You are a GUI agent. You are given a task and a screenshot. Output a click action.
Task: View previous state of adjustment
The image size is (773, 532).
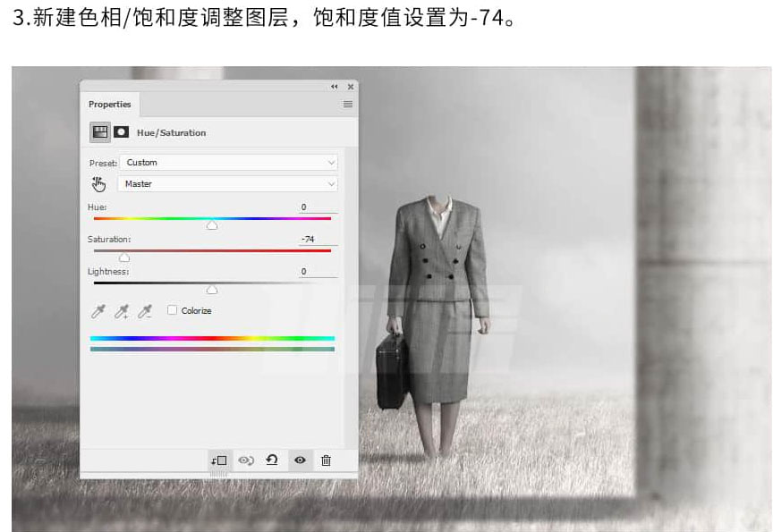click(x=245, y=460)
